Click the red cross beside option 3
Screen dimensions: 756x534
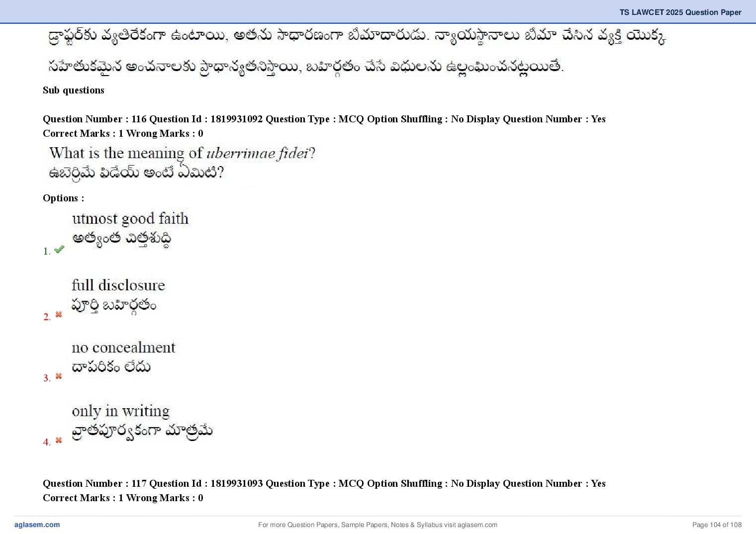[59, 376]
